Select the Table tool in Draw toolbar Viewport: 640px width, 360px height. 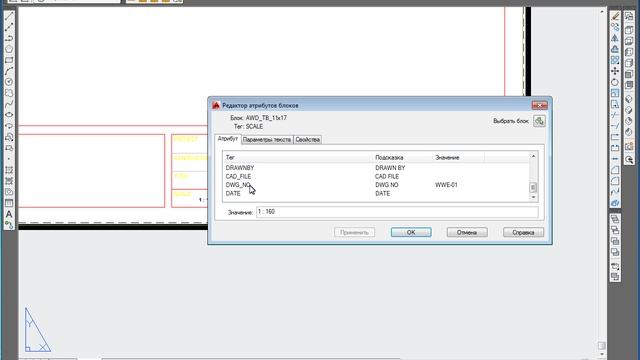pos(9,203)
